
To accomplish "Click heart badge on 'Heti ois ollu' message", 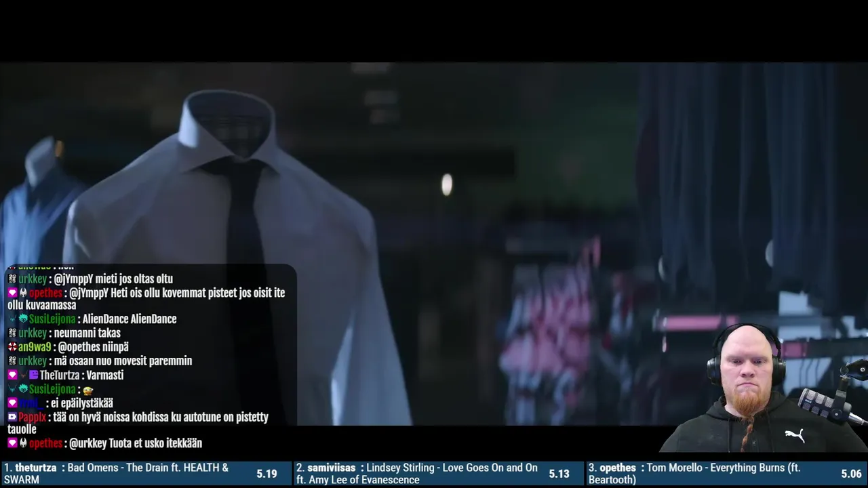I will coord(12,293).
